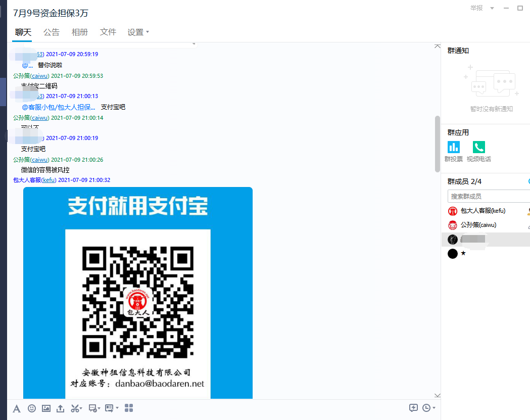Click the clock message history icon
This screenshot has height=420, width=530.
coord(426,408)
